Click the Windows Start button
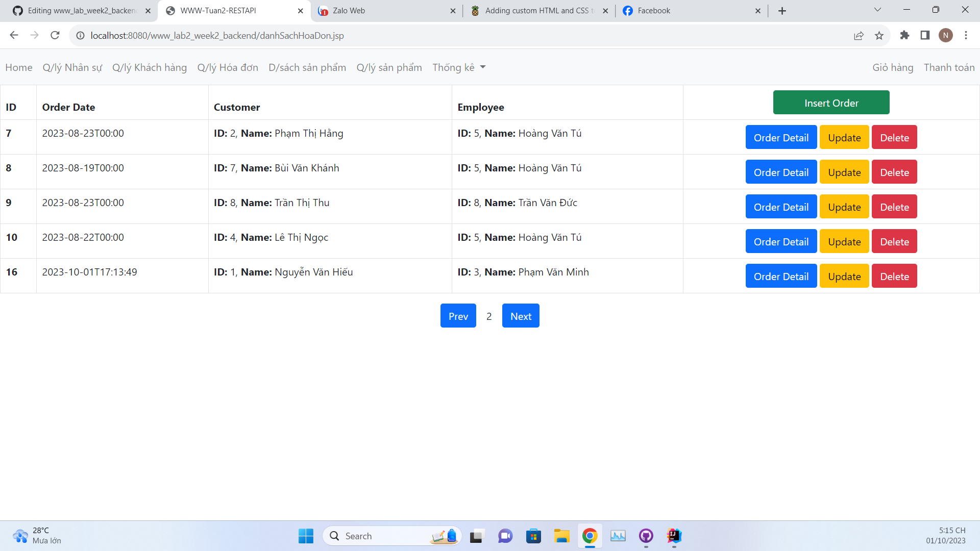 tap(305, 536)
